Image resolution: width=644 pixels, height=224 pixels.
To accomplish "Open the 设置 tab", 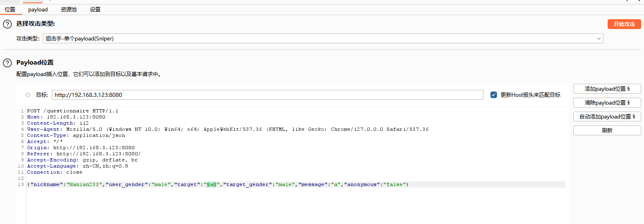I will pyautogui.click(x=95, y=9).
